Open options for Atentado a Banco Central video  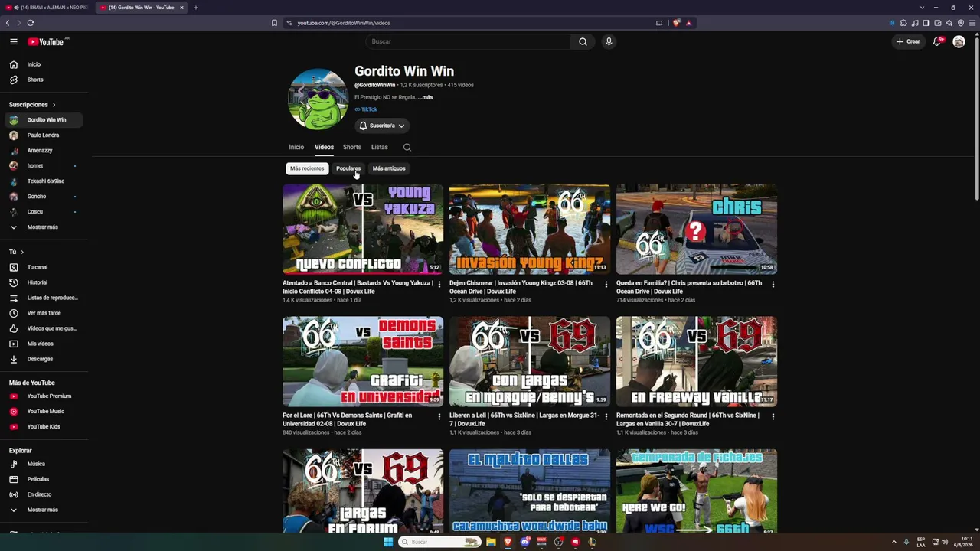439,284
